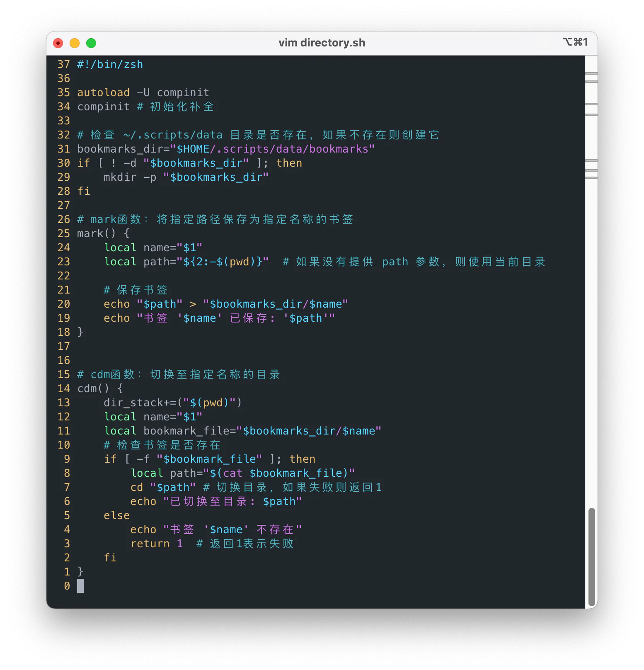Click 'local path="${2:-$(pwd)}"' text
644x670 pixels.
[186, 262]
